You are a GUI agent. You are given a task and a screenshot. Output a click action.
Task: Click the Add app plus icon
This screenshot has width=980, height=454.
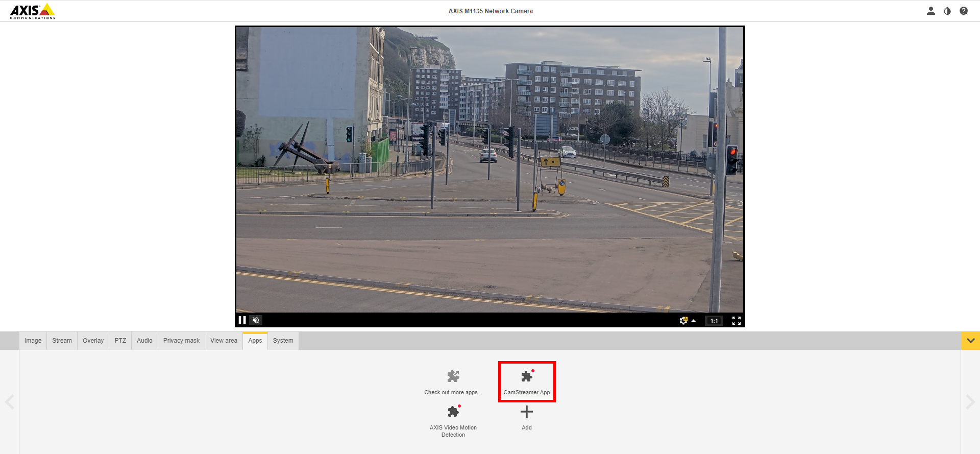coord(526,412)
